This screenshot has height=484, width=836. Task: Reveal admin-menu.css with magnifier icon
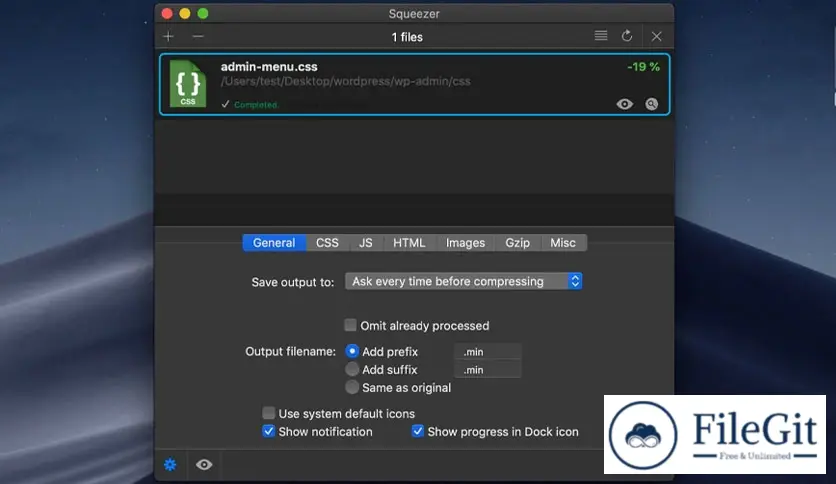[652, 104]
